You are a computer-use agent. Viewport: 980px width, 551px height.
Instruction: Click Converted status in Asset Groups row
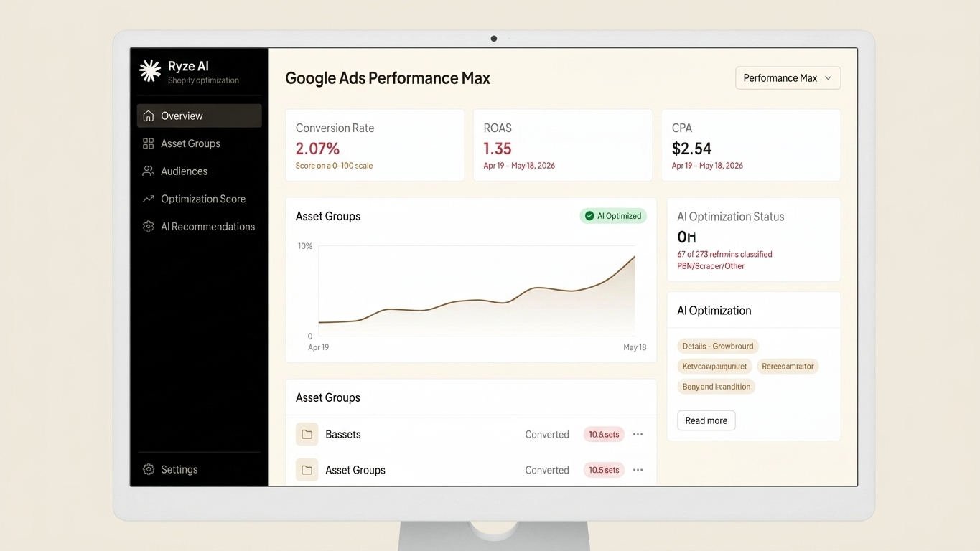tap(547, 470)
